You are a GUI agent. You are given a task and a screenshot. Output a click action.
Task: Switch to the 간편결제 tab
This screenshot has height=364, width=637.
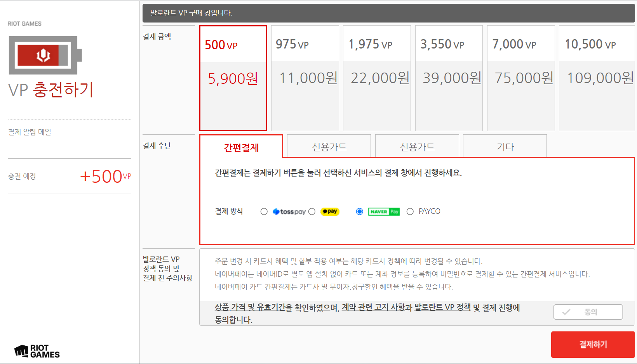pos(241,147)
